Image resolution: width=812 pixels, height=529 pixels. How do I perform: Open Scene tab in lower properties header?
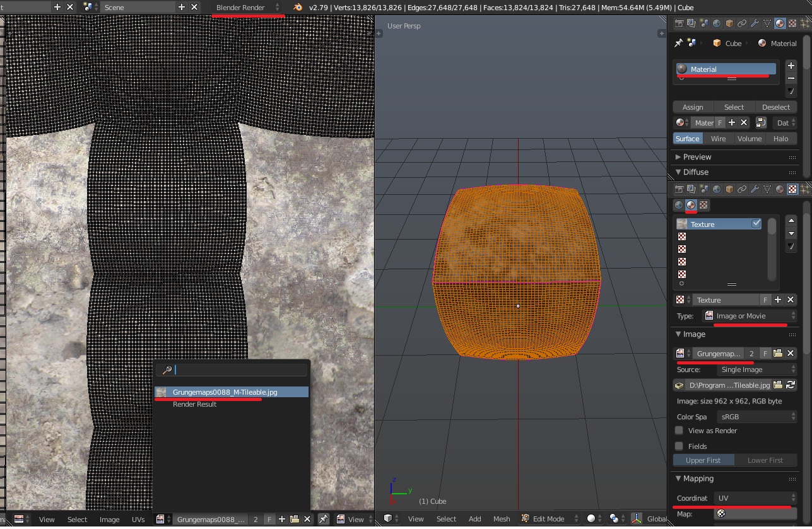704,189
